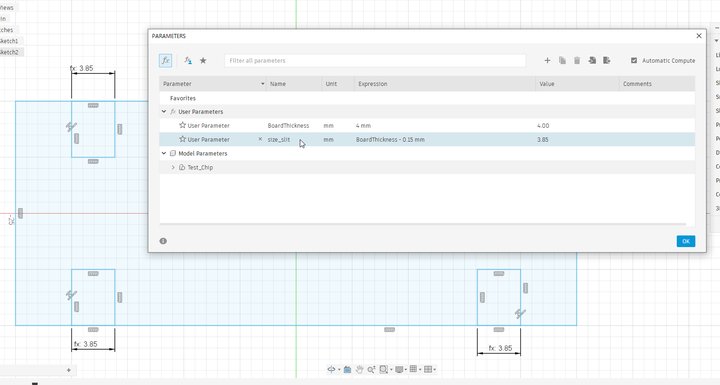The image size is (720, 385).
Task: Favorite the BoardThickness parameter with its star
Action: (x=182, y=125)
